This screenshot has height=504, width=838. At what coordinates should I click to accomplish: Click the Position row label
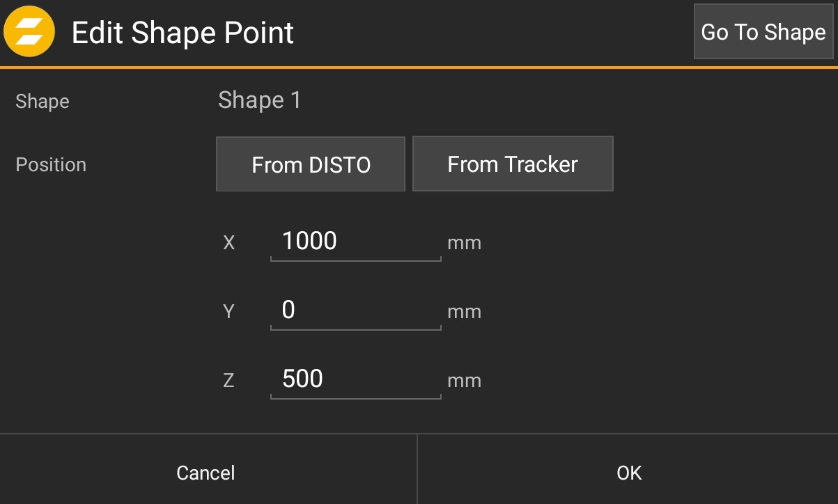coord(51,164)
